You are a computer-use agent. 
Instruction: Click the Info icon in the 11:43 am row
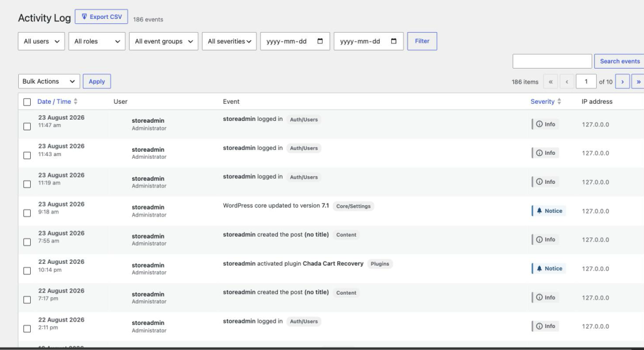(x=539, y=153)
